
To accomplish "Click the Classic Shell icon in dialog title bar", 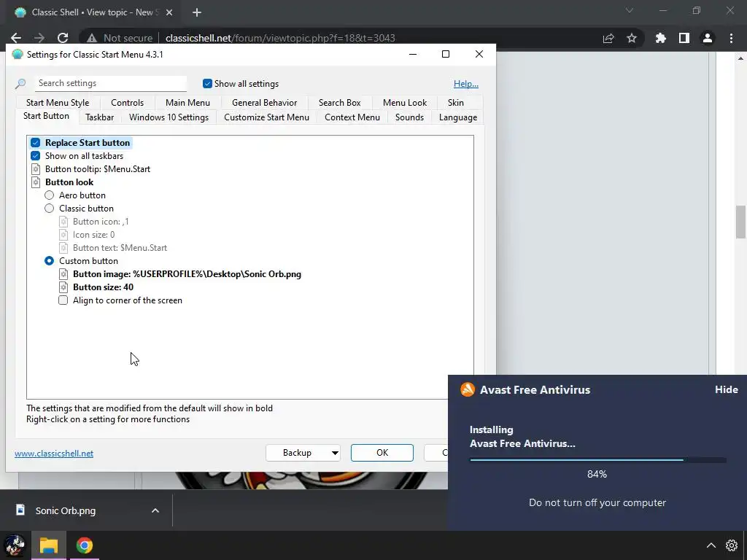I will (x=18, y=54).
